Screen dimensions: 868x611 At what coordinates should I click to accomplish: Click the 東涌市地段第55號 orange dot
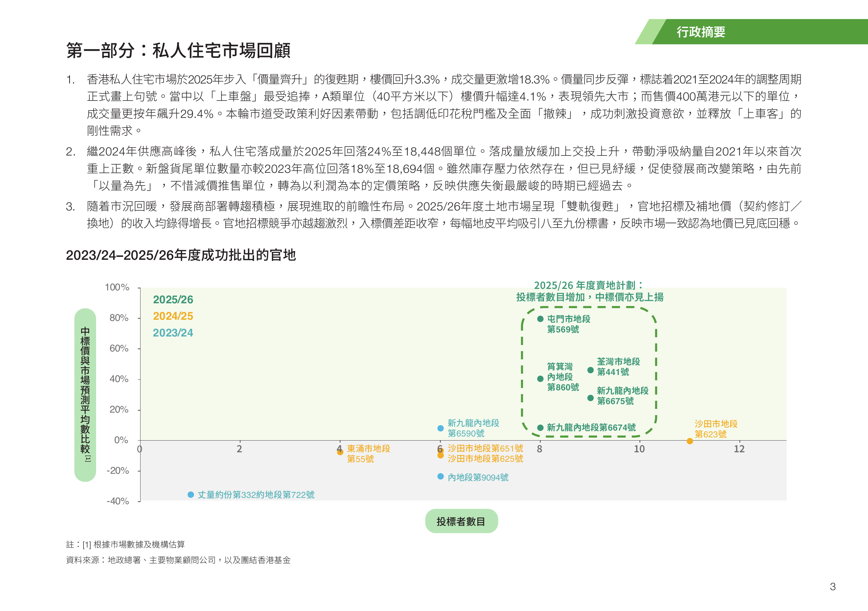tap(340, 452)
